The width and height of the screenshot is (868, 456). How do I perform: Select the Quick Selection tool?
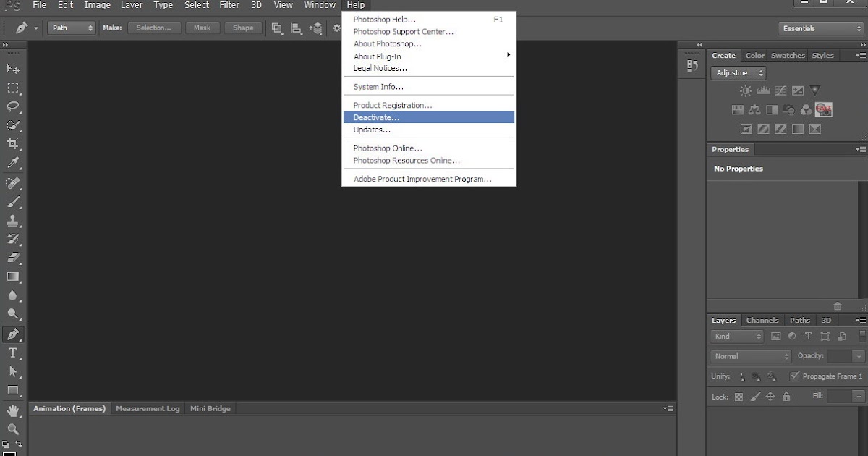(13, 125)
